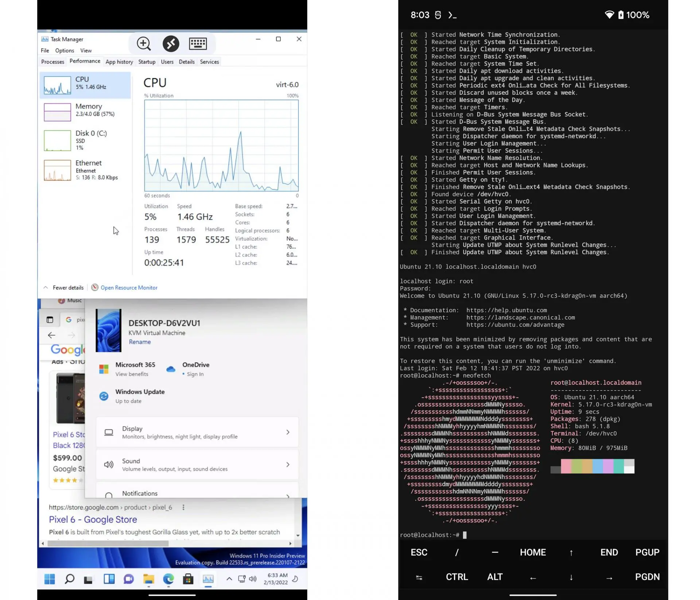700x600 pixels.
Task: Tap the END key in terminal extra keys
Action: [x=609, y=552]
